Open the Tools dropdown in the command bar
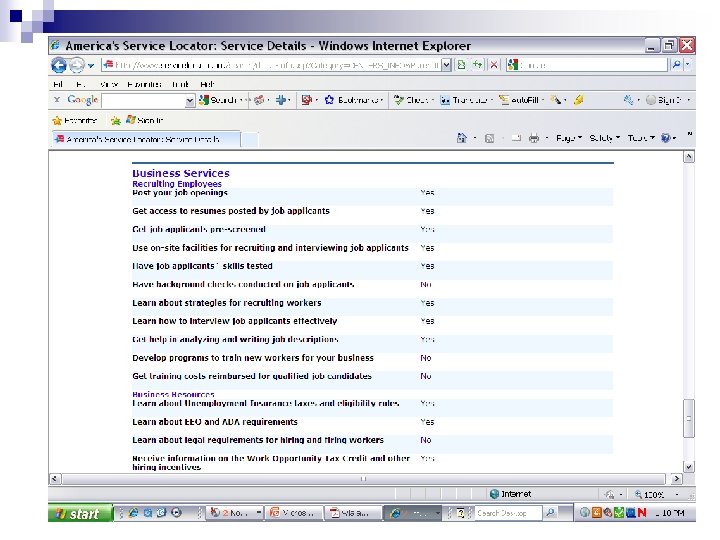Image resolution: width=720 pixels, height=540 pixels. coord(641,138)
